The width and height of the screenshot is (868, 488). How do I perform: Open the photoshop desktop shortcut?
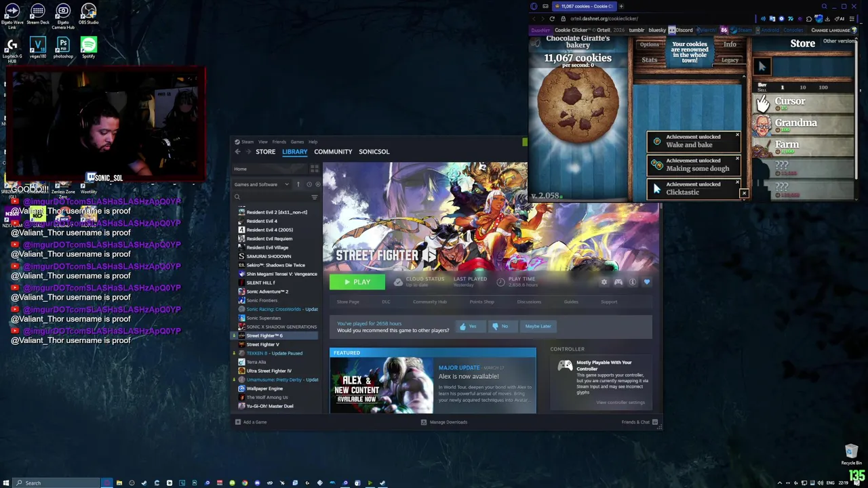click(x=63, y=48)
